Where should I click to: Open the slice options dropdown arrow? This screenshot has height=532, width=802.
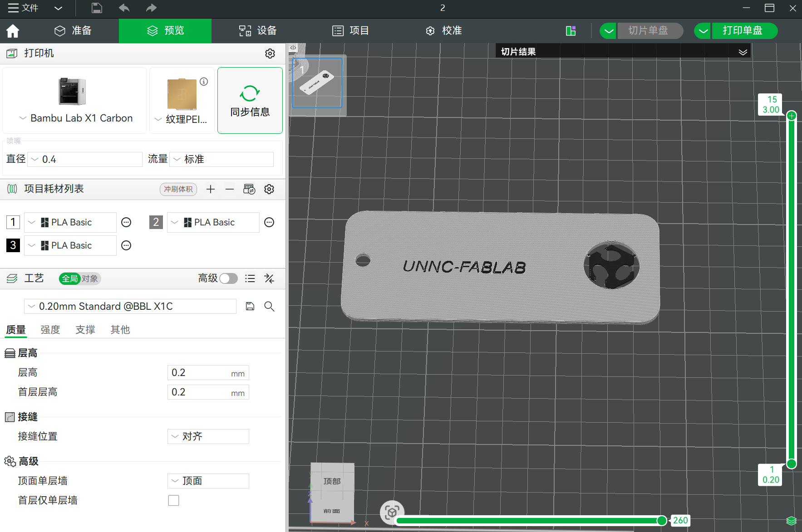click(x=608, y=31)
